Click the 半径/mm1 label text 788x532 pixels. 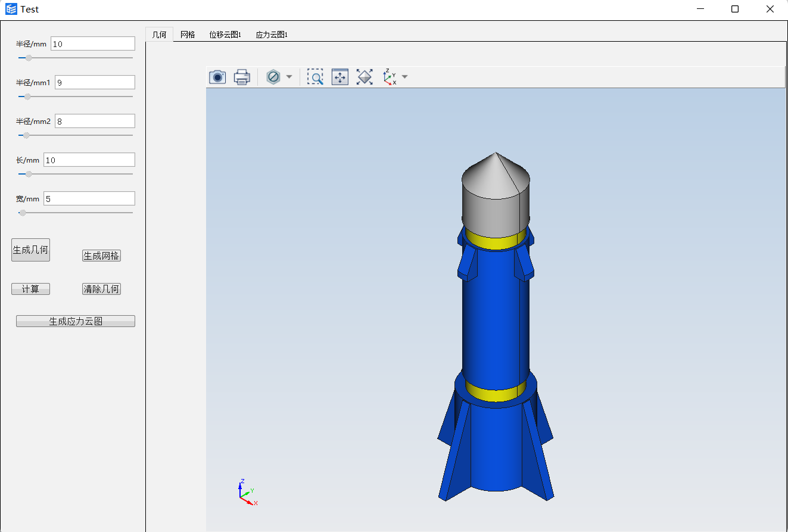point(33,83)
